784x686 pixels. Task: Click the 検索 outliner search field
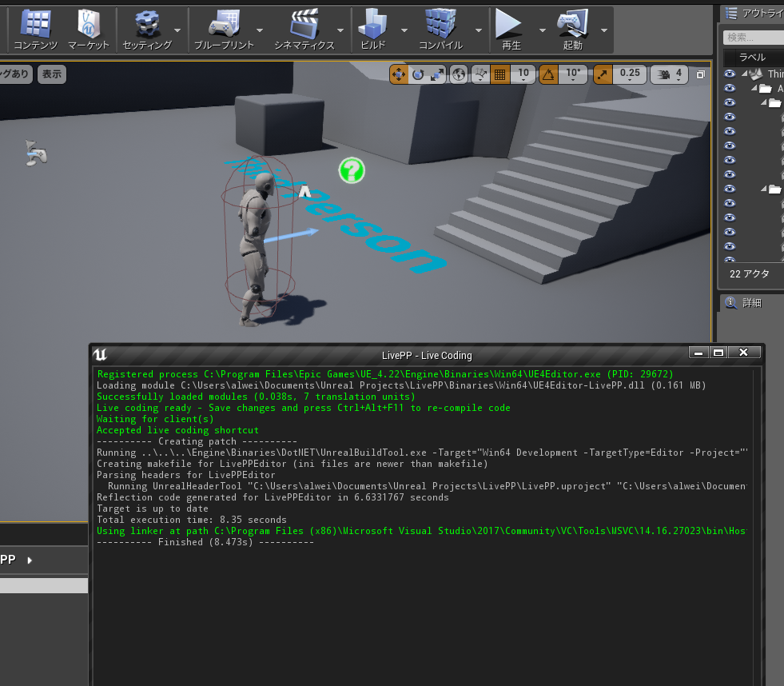point(754,37)
